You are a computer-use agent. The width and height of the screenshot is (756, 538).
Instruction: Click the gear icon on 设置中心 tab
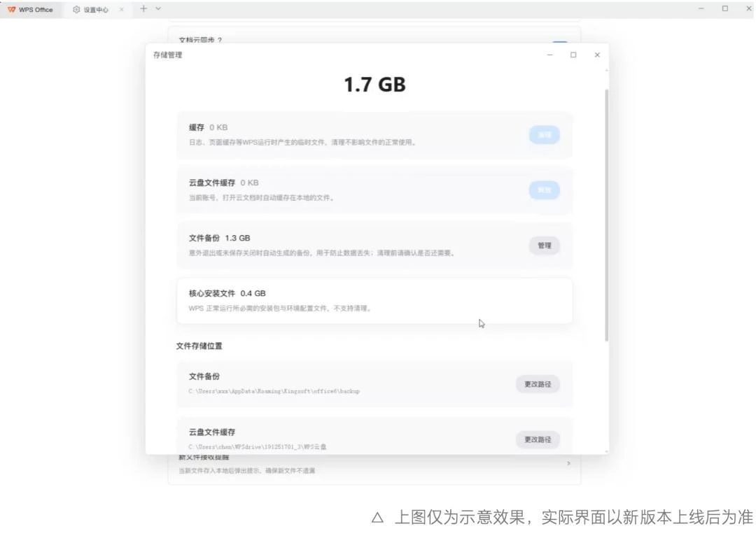point(76,10)
